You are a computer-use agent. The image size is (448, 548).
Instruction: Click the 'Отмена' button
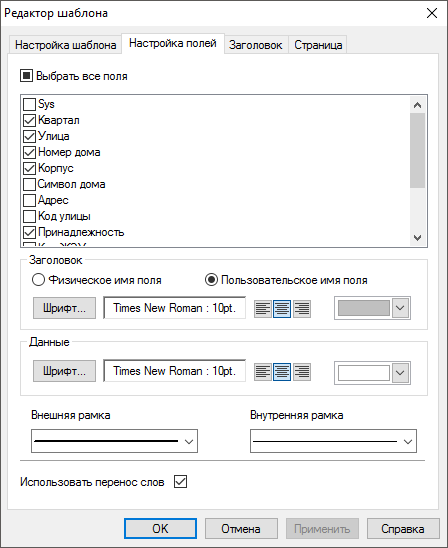point(241,529)
